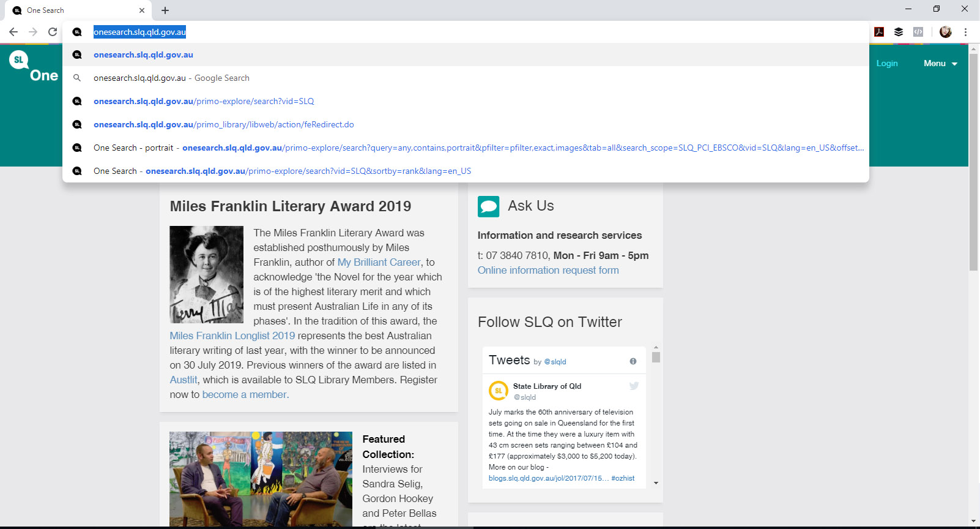Click the page vertical scrollbar thumb
This screenshot has width=980, height=529.
[x=973, y=162]
